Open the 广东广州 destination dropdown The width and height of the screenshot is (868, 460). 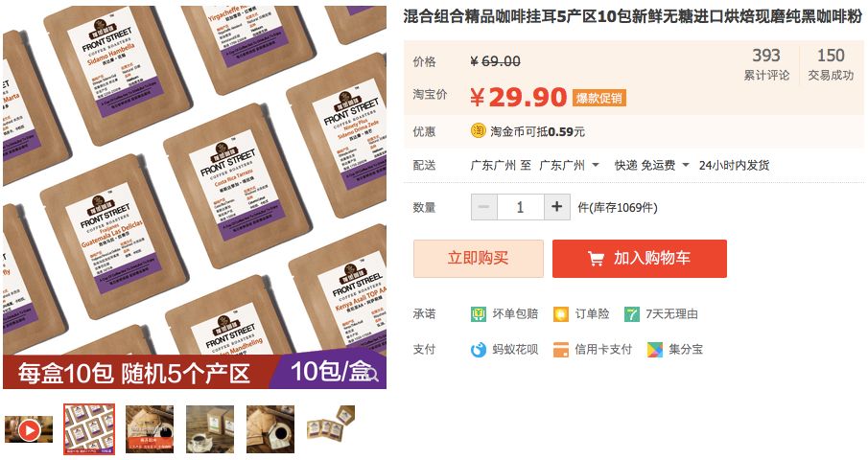(569, 165)
